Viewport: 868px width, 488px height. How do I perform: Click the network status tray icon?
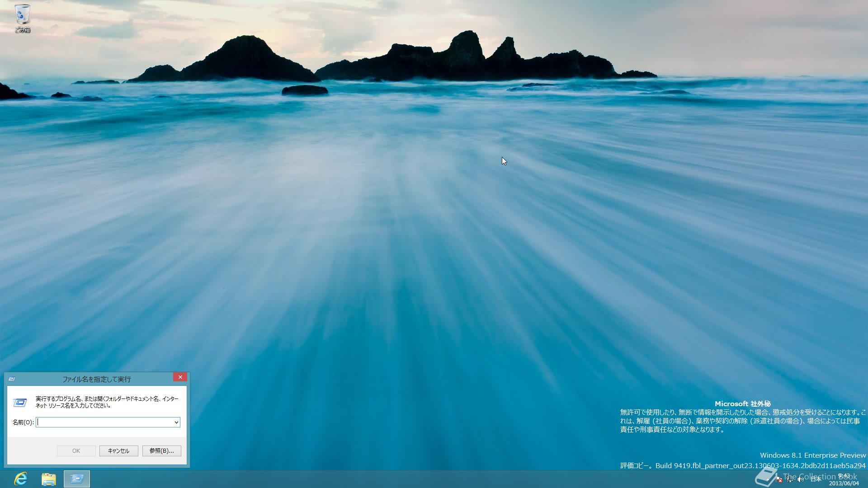pyautogui.click(x=789, y=479)
